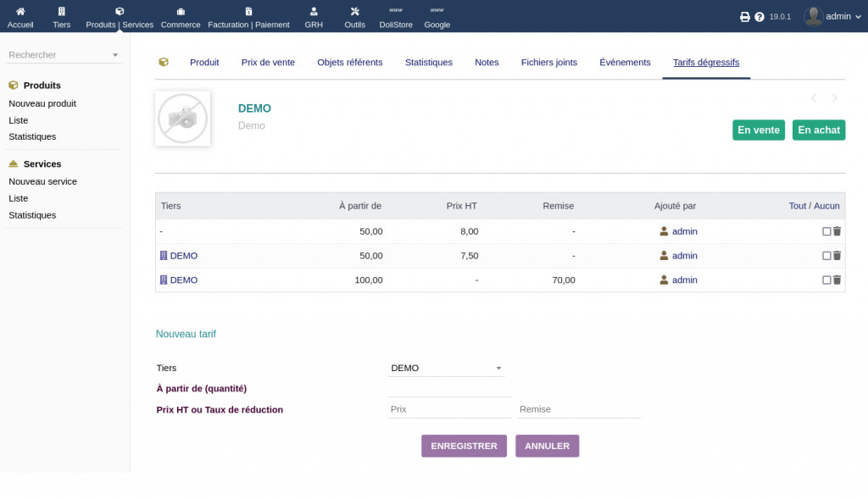Open the Fichiers joints tab
The height and width of the screenshot is (499, 868).
point(548,63)
